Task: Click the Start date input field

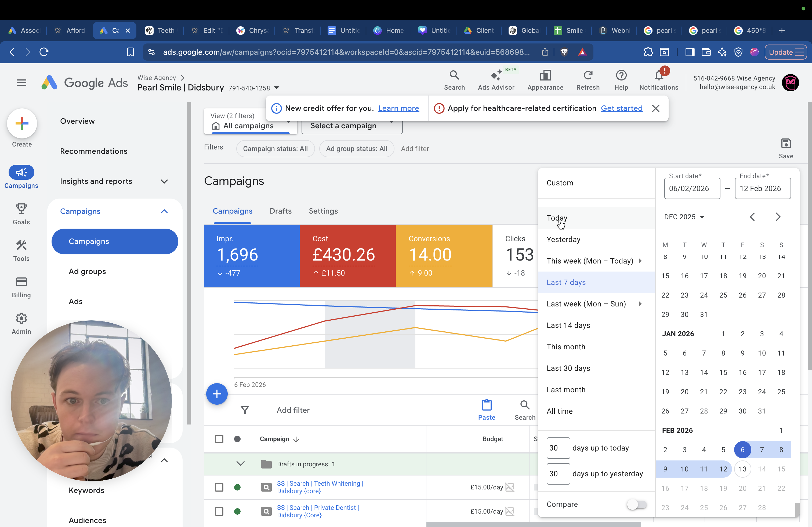Action: [x=692, y=188]
